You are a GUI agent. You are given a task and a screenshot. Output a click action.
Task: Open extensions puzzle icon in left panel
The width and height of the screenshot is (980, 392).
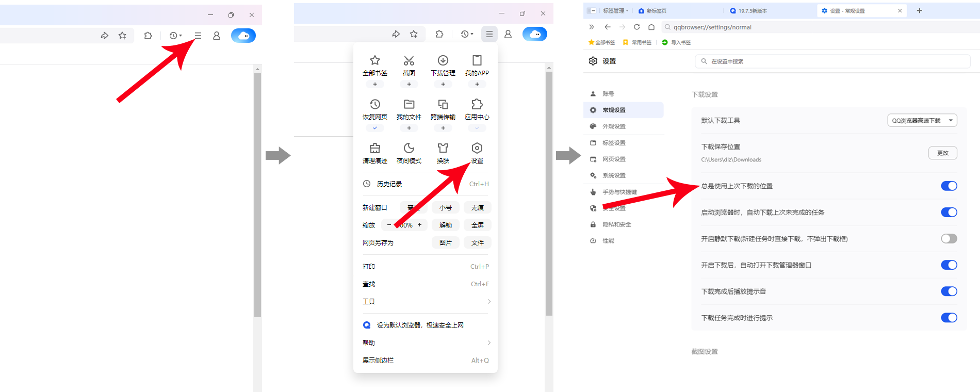[148, 36]
